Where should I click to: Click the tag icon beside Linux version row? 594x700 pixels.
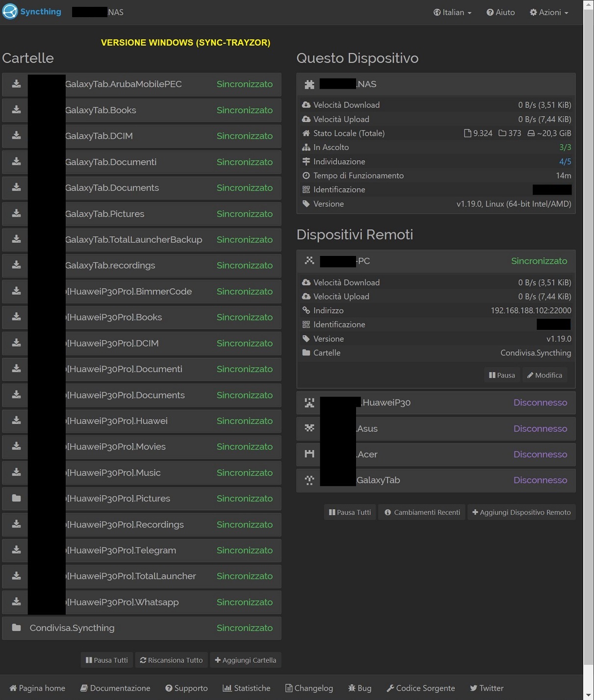click(x=306, y=204)
